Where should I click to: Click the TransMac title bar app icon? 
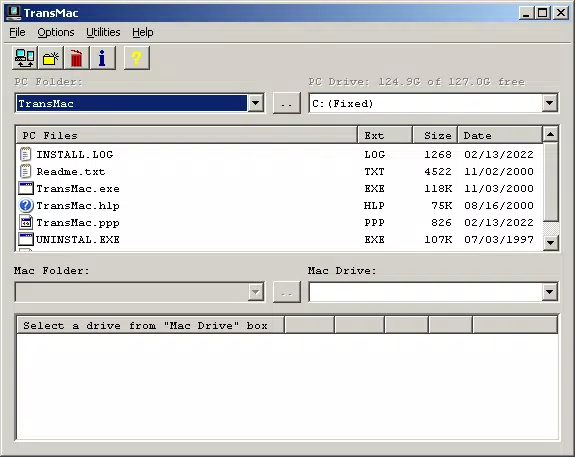(x=14, y=13)
